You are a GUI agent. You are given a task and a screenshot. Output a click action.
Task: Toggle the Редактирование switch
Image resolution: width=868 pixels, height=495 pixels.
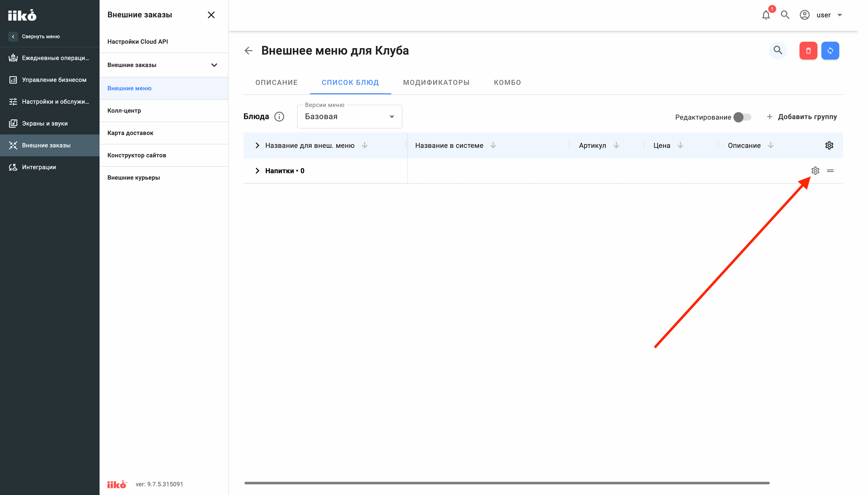(742, 117)
